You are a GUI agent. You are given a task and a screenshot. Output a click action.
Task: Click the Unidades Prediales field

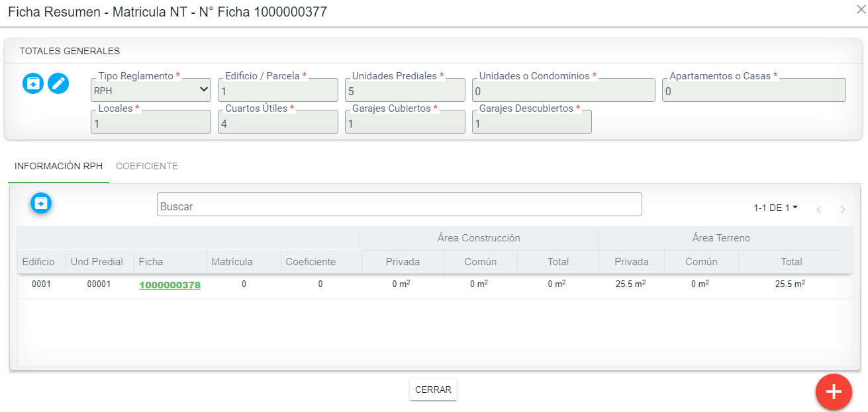click(x=405, y=91)
